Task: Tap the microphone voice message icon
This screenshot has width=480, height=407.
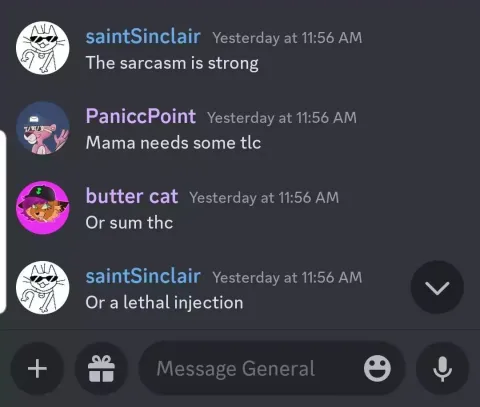Action: click(442, 369)
